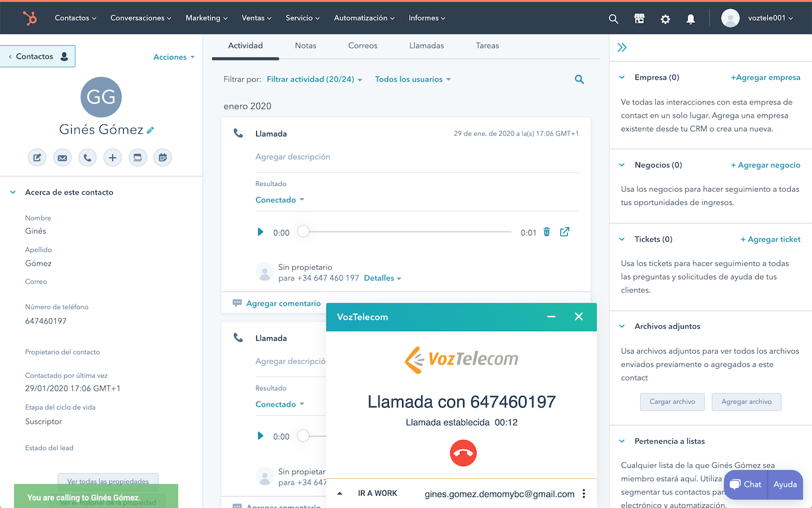Open the Contactos menu
Viewport: 812px width, 508px height.
[75, 18]
